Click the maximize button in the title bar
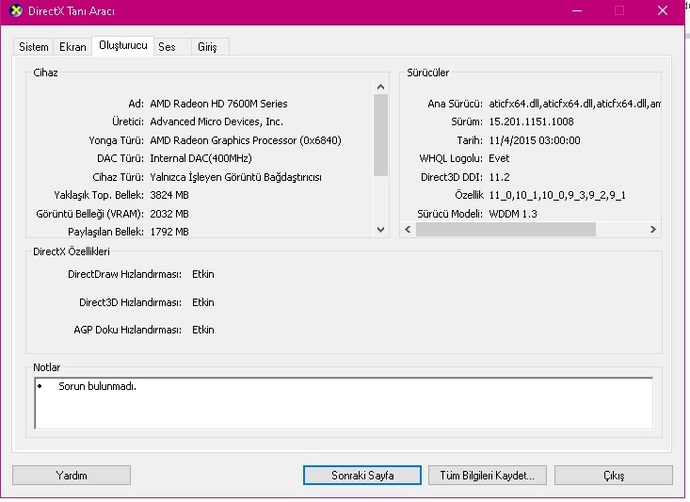 619,11
